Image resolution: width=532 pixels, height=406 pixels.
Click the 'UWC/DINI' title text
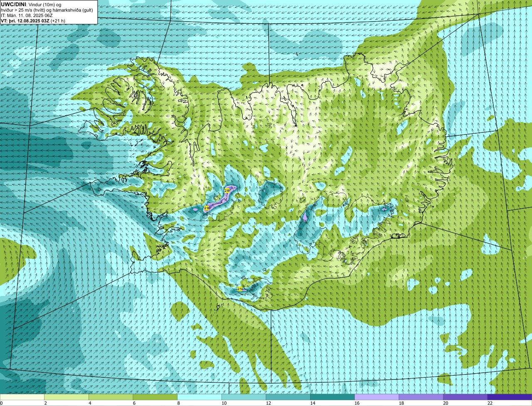point(13,4)
